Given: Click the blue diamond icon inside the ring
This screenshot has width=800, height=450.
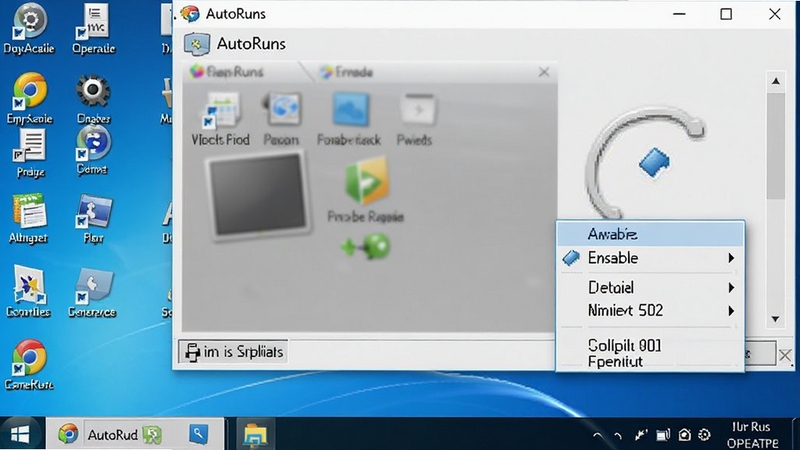Looking at the screenshot, I should pyautogui.click(x=654, y=163).
